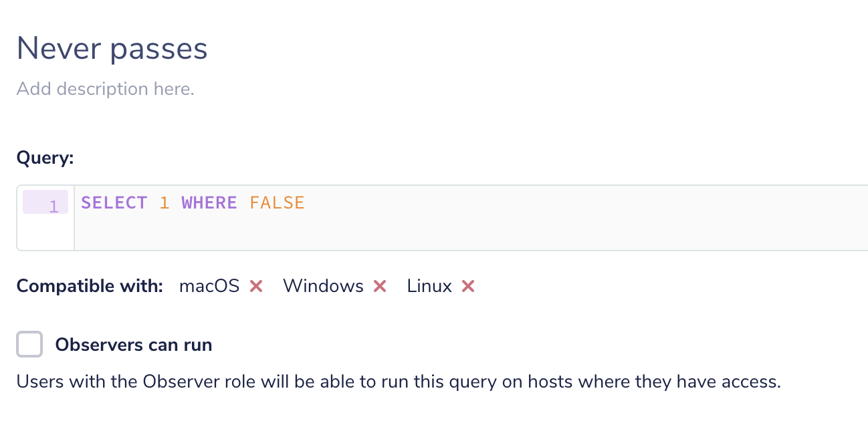Click the Add description here placeholder
The image size is (868, 421).
click(105, 88)
